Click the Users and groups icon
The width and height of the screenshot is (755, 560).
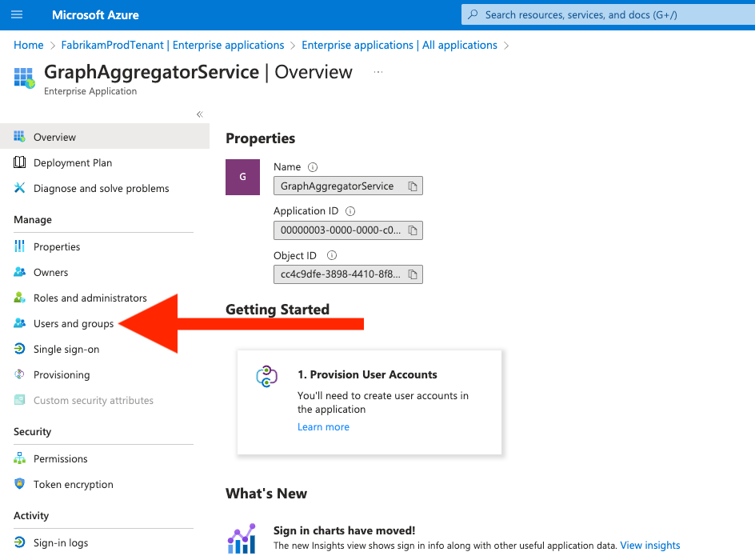(x=19, y=322)
